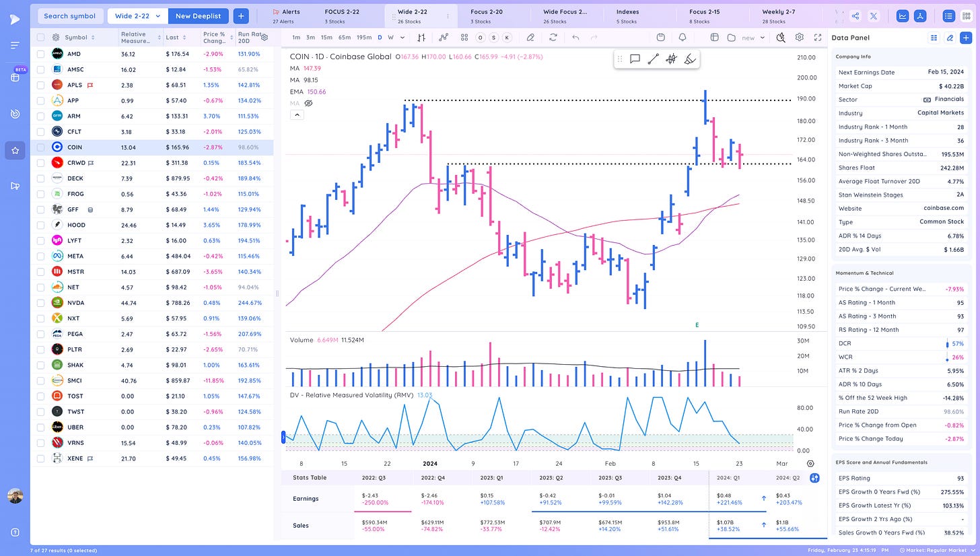Add item to Data Panel with plus

(966, 38)
